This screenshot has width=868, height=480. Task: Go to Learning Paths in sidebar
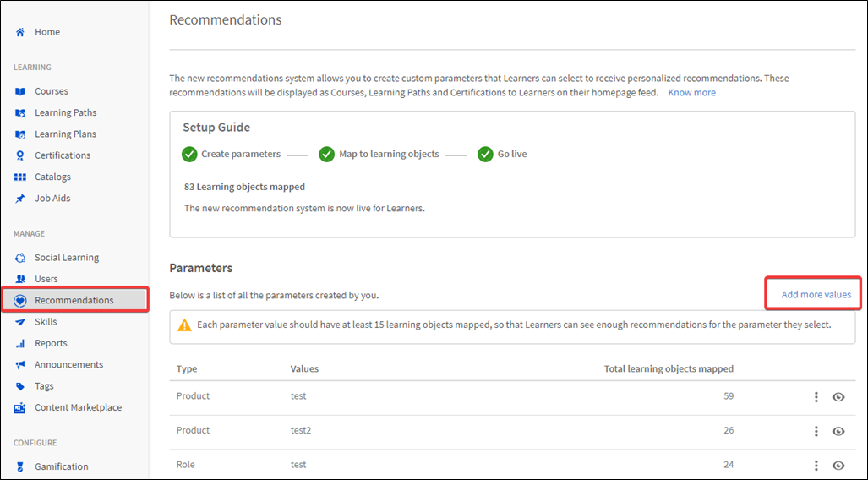65,112
